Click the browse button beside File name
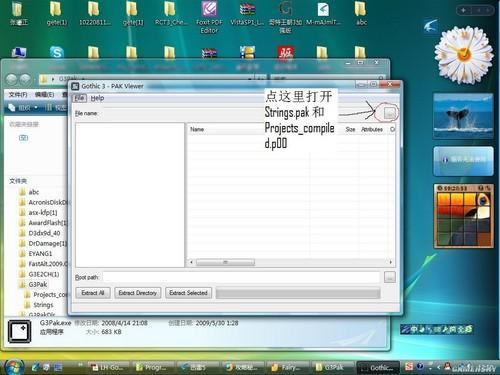 (x=390, y=113)
